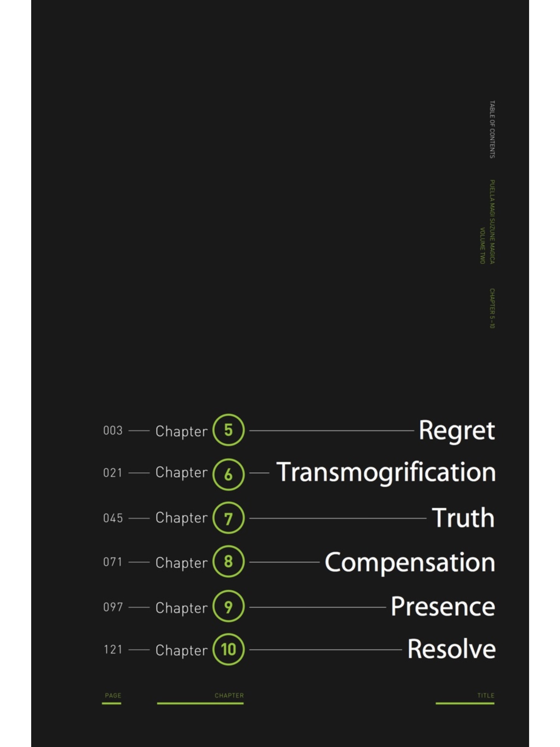Click the PAGE column label
This screenshot has height=747, width=560.
pos(113,695)
